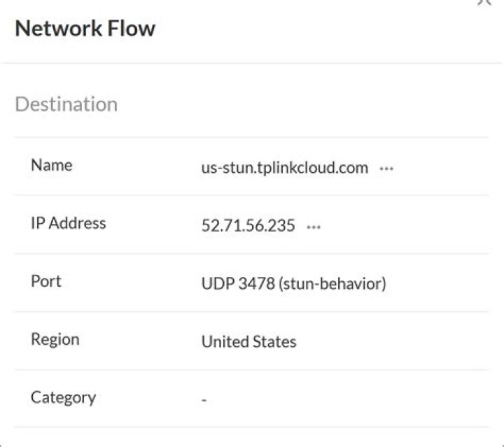The width and height of the screenshot is (504, 447).
Task: Click the UDP 3478 port number
Action: [x=231, y=284]
